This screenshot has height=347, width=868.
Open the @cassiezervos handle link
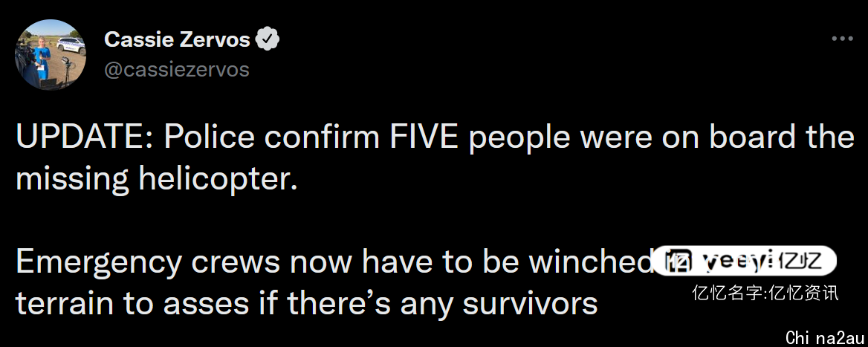177,70
